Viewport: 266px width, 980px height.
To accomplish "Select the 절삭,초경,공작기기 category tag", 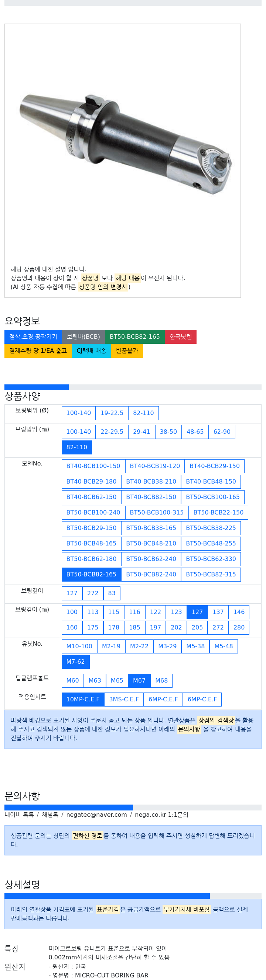I will [x=33, y=337].
